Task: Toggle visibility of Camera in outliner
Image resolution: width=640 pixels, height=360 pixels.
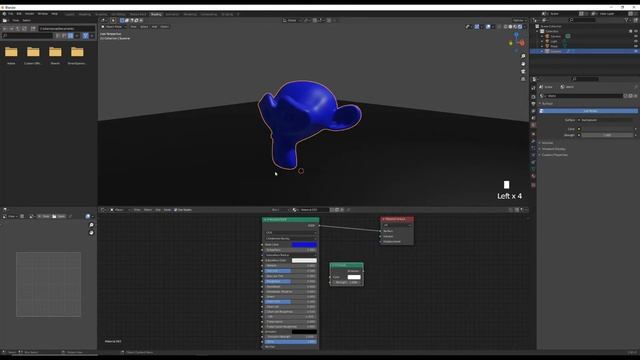Action: pos(636,36)
